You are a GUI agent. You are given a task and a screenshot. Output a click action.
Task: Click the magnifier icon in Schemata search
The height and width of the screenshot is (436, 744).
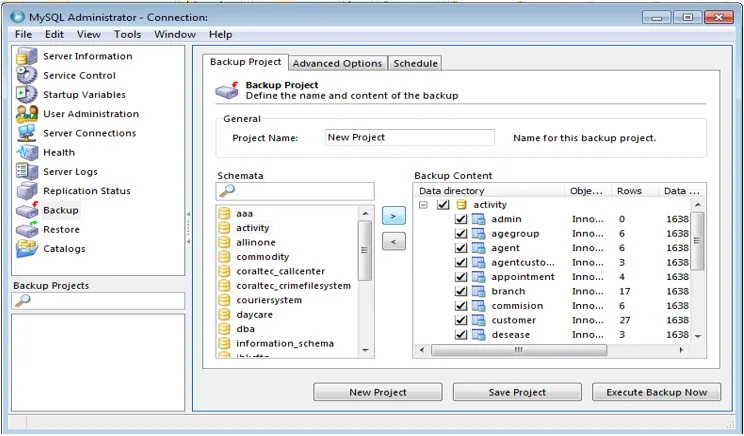tap(227, 191)
